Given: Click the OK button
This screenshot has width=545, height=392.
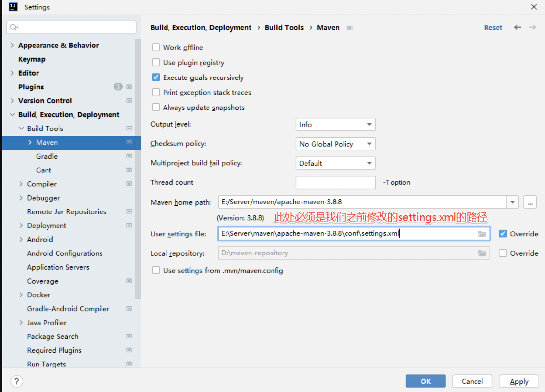Looking at the screenshot, I should tap(425, 381).
